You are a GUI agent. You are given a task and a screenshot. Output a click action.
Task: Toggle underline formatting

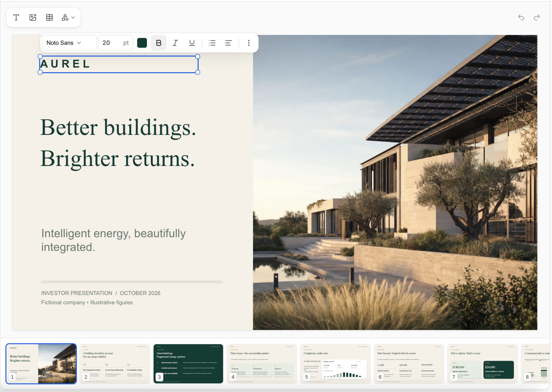click(x=192, y=43)
